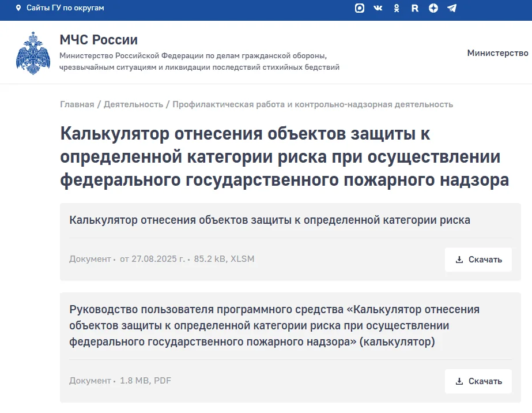Click the main page heading Калькулятор отнесения
532x413 pixels.
[284, 156]
